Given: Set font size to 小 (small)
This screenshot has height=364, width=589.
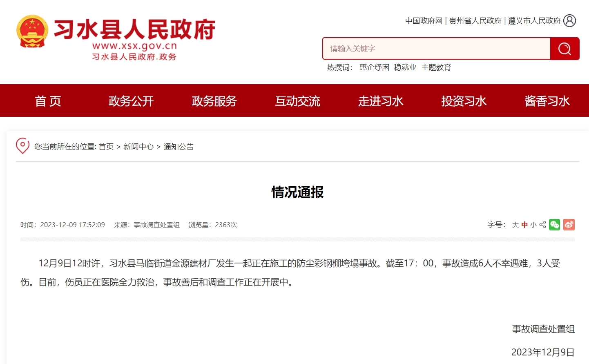Looking at the screenshot, I should pos(533,225).
